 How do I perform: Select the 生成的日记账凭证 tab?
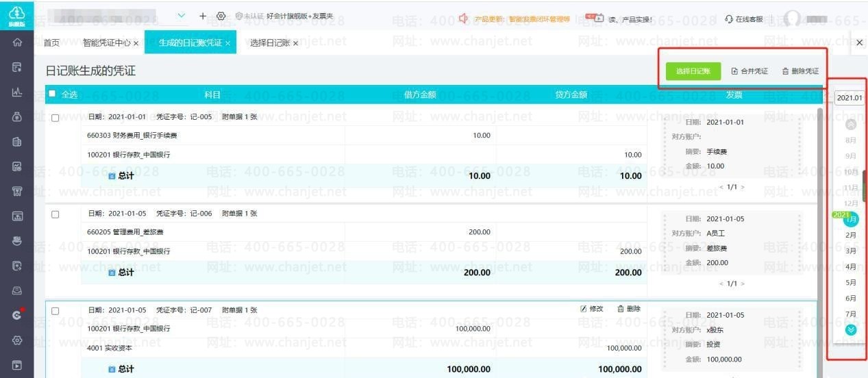(x=190, y=43)
